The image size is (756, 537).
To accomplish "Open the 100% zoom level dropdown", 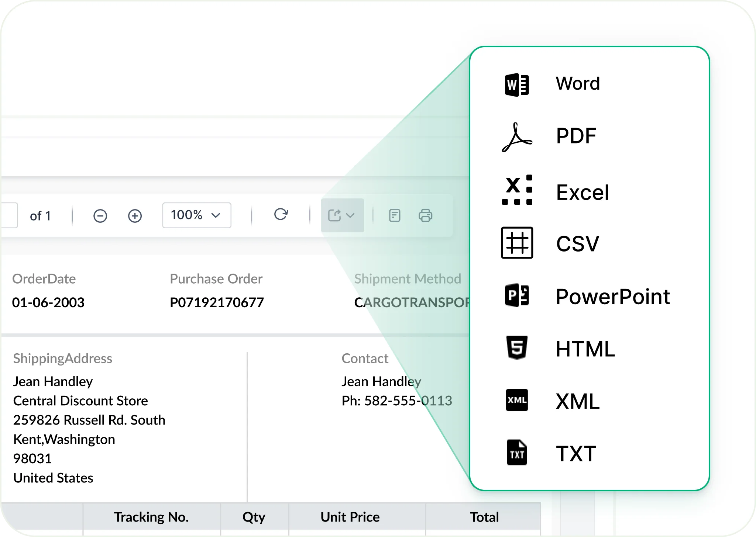I will (196, 215).
